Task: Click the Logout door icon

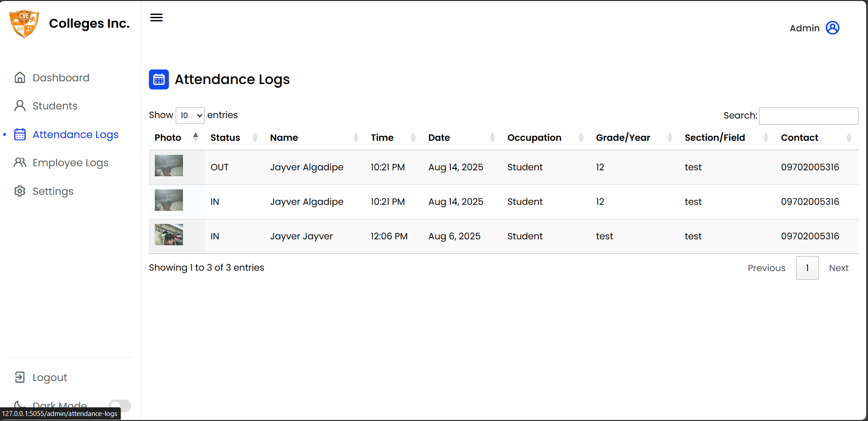Action: click(x=20, y=377)
